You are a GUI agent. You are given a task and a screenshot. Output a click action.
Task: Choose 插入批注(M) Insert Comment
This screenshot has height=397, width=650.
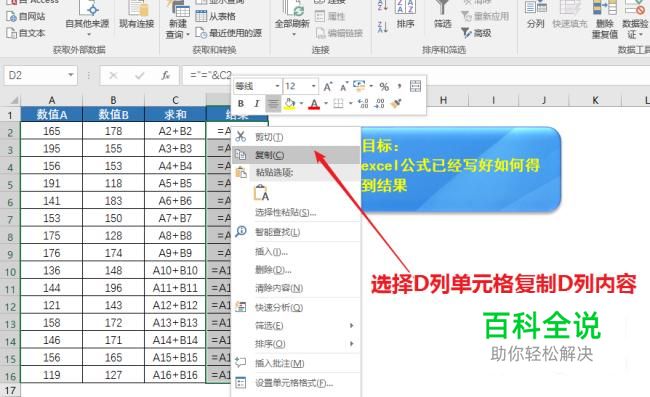coord(296,363)
